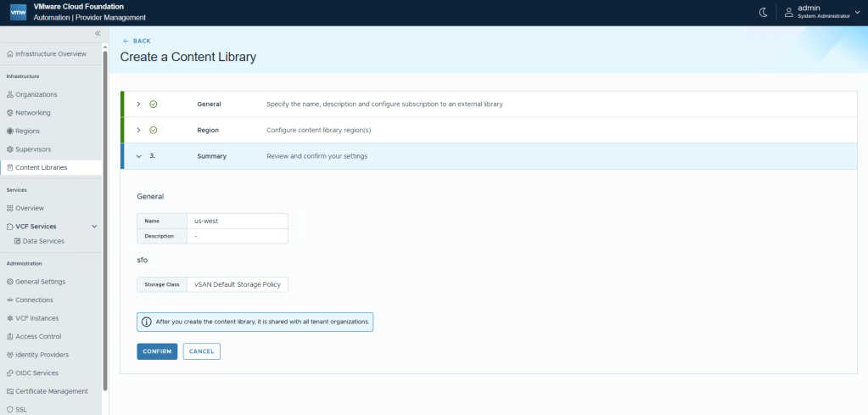Viewport: 868px width, 415px height.
Task: Click the Cancel button
Action: pyautogui.click(x=201, y=351)
